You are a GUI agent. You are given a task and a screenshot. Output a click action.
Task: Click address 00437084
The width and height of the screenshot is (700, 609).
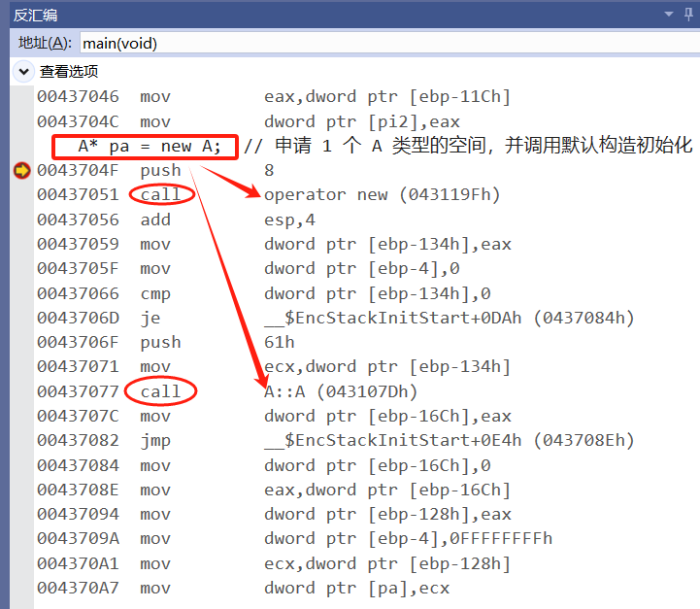pyautogui.click(x=78, y=465)
